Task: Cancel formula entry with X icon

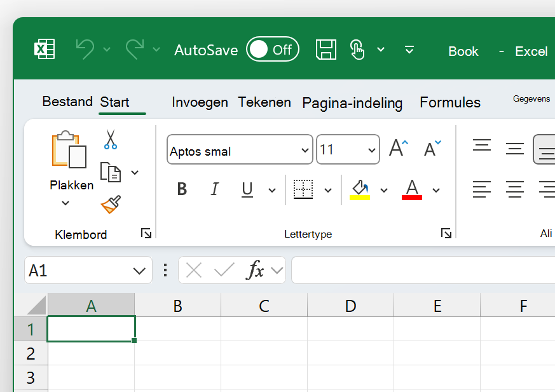Action: coord(194,271)
